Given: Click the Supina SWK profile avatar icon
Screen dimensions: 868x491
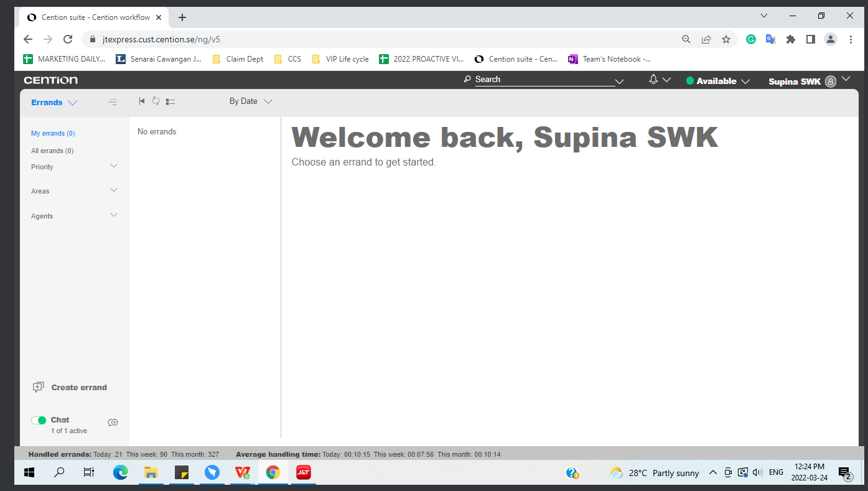Looking at the screenshot, I should point(830,82).
